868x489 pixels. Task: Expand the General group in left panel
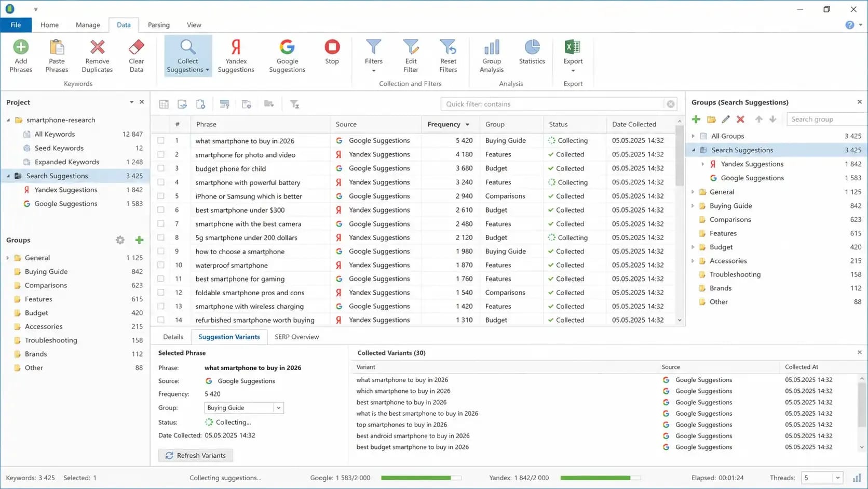[8, 258]
